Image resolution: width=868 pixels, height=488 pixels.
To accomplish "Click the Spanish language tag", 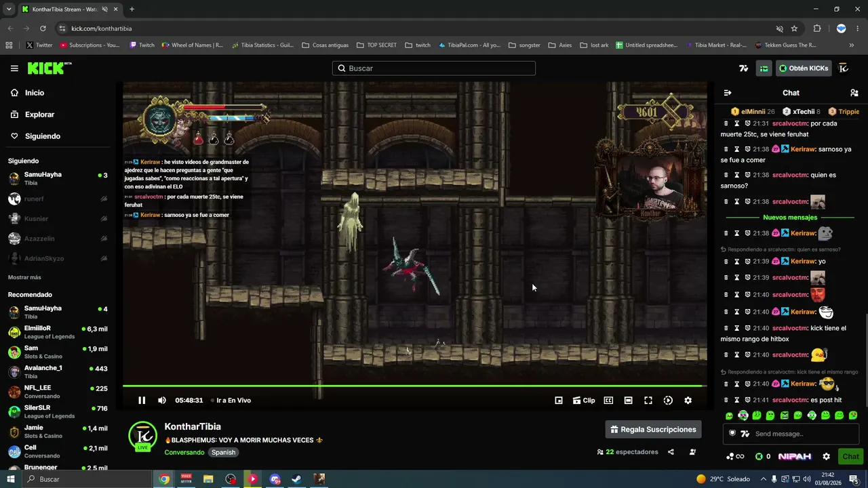I will 223,453.
